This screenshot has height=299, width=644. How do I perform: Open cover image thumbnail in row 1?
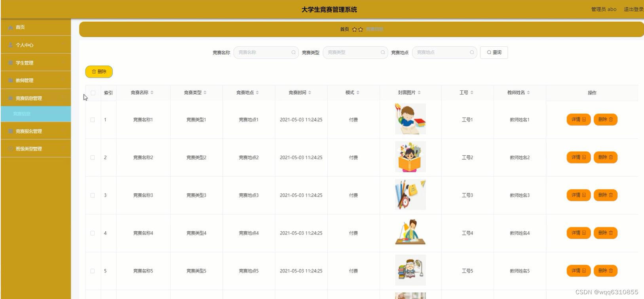pos(410,119)
